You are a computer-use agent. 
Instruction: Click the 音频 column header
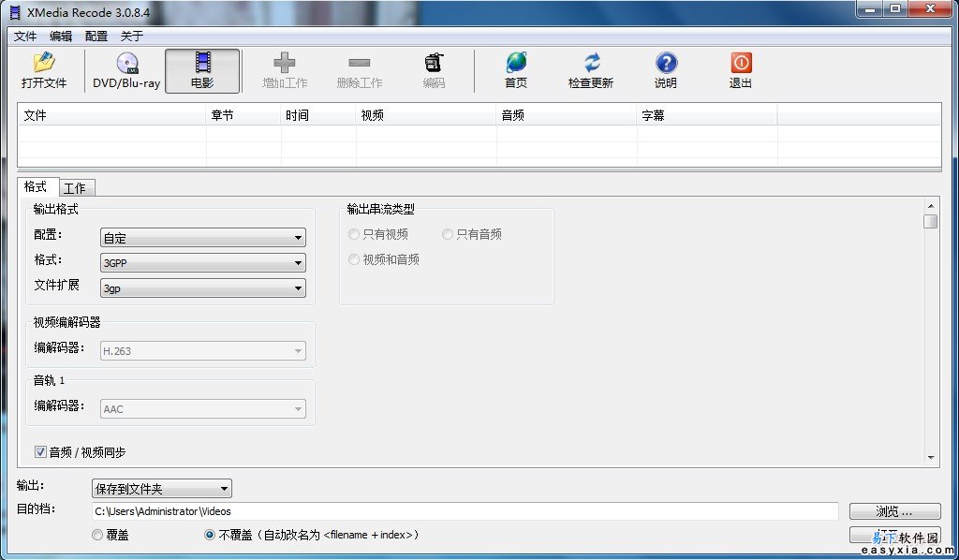pyautogui.click(x=567, y=115)
